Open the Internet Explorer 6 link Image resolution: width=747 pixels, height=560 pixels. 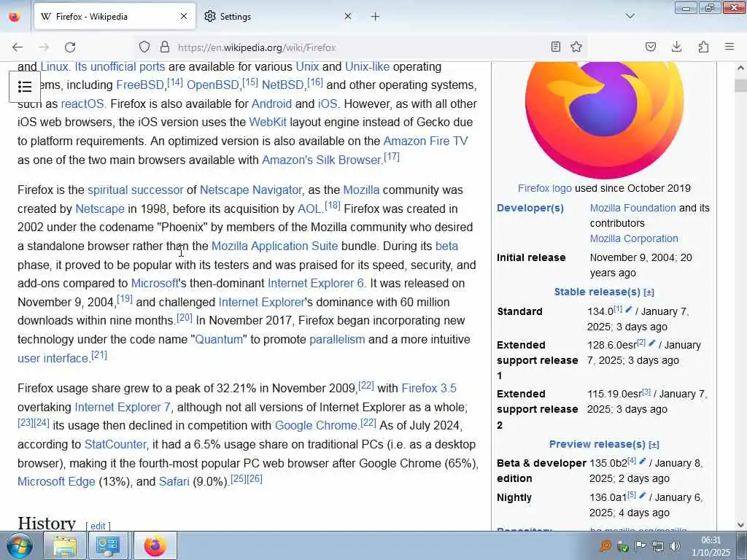pos(316,284)
